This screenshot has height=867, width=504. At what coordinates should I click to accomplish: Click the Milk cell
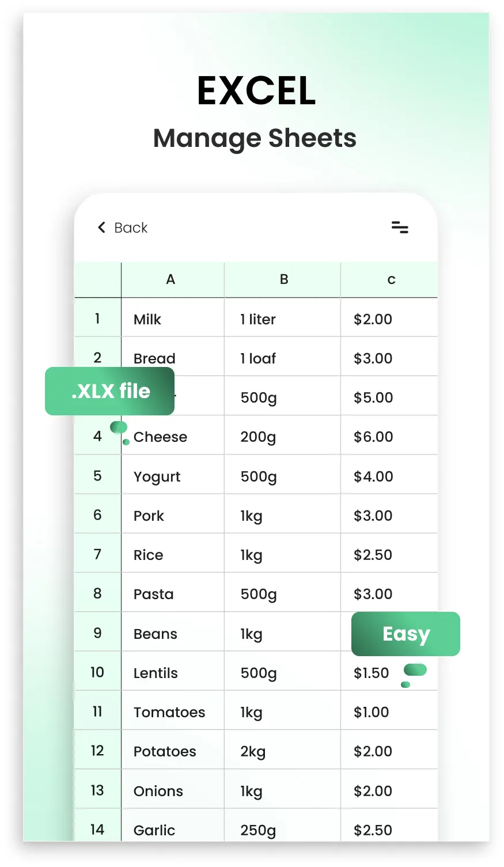coord(172,318)
